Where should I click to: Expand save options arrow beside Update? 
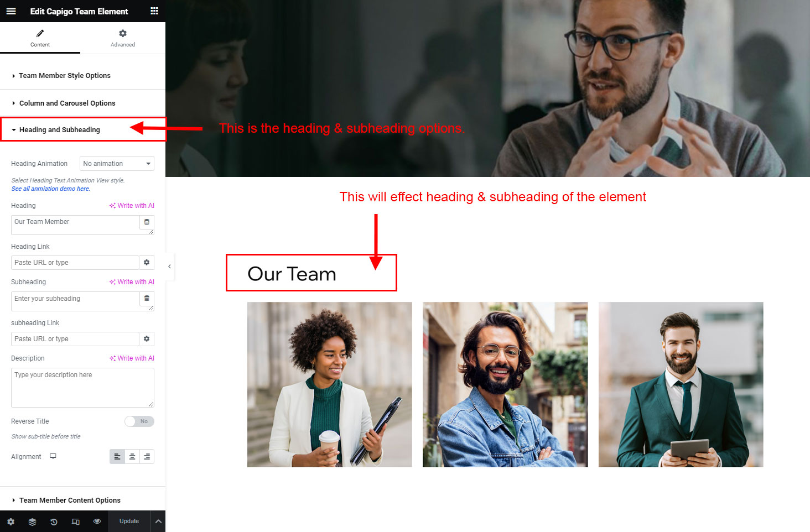coord(158,521)
